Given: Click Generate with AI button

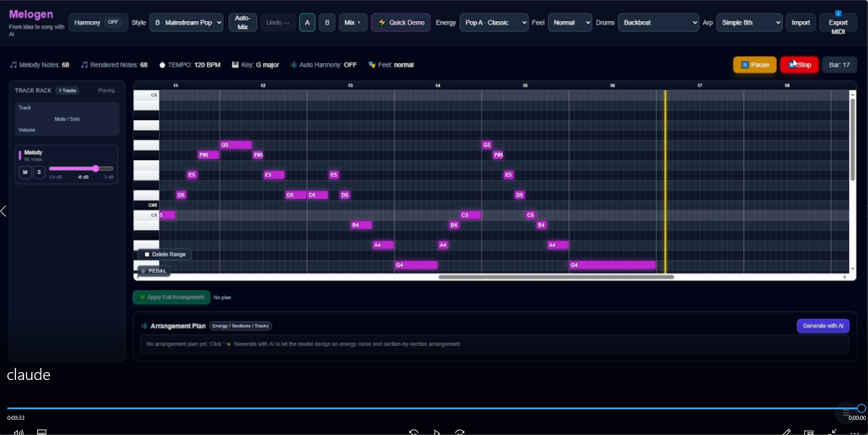Looking at the screenshot, I should click(x=823, y=326).
